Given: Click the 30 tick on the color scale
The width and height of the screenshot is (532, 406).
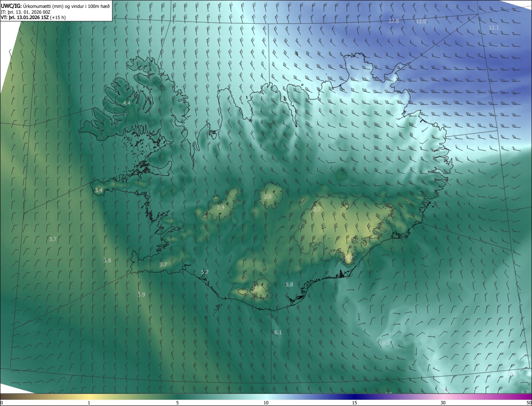Looking at the screenshot, I should tap(443, 403).
